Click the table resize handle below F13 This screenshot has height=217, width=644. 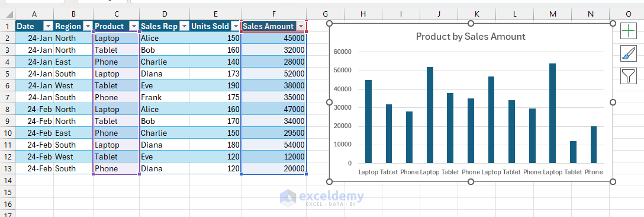(x=307, y=174)
